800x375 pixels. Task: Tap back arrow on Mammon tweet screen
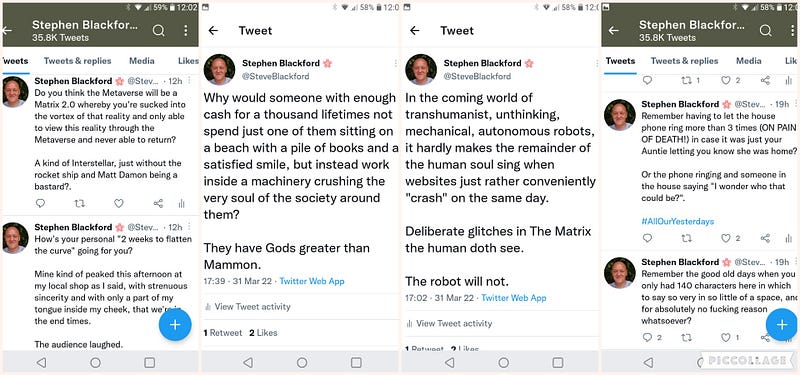(213, 31)
